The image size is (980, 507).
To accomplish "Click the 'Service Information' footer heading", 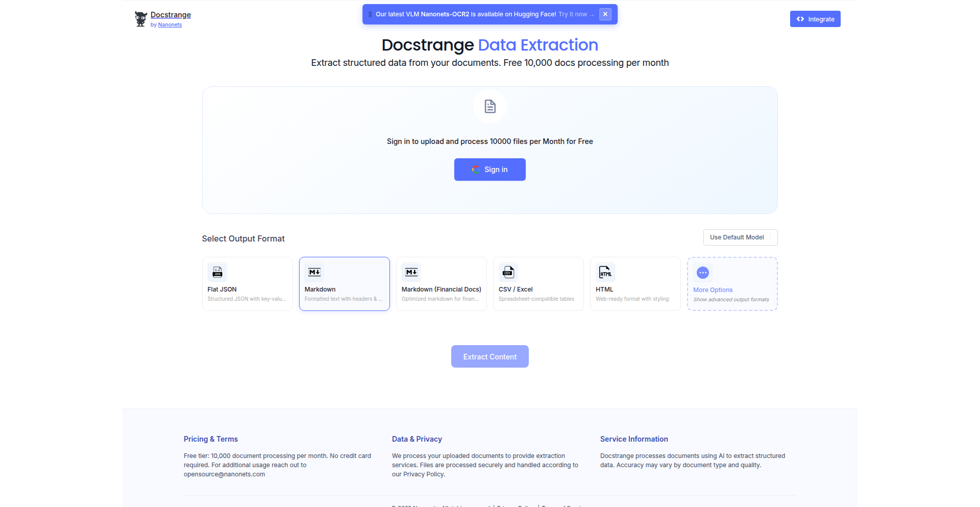I will 634,439.
